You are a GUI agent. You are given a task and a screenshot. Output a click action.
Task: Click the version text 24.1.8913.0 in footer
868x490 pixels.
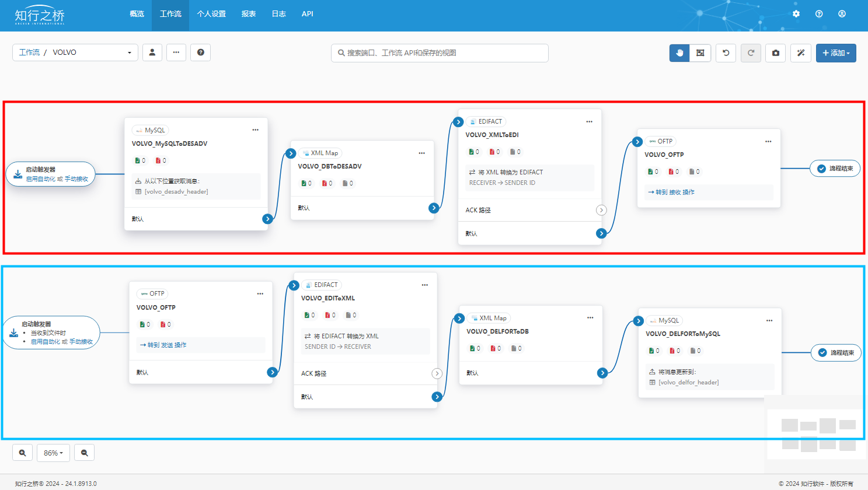pyautogui.click(x=81, y=484)
